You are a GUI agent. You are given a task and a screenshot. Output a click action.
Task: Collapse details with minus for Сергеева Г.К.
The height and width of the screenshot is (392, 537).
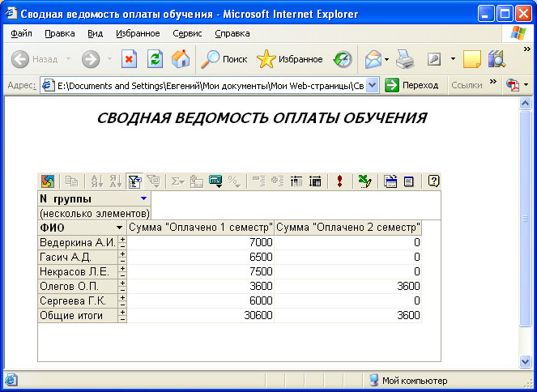[x=122, y=305]
